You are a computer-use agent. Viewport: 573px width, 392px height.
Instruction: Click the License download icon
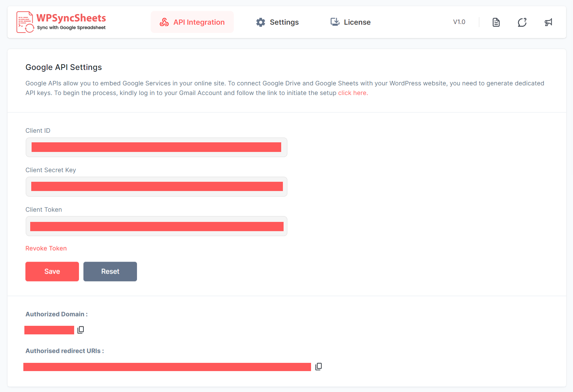pos(335,22)
